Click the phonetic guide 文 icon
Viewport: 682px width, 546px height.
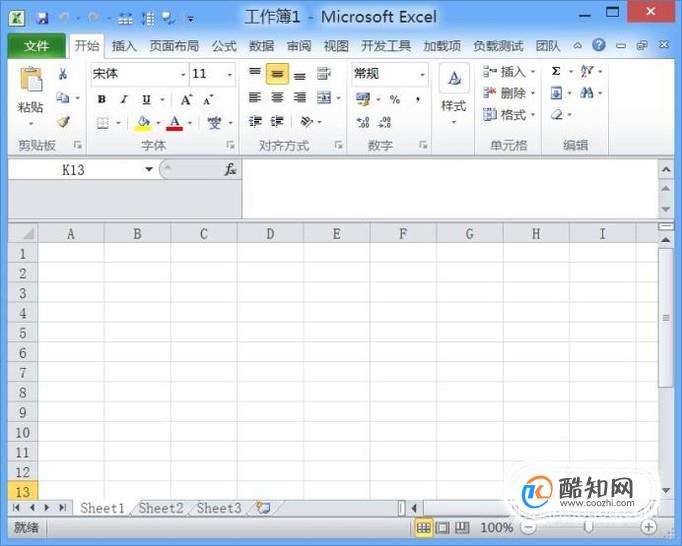point(214,123)
